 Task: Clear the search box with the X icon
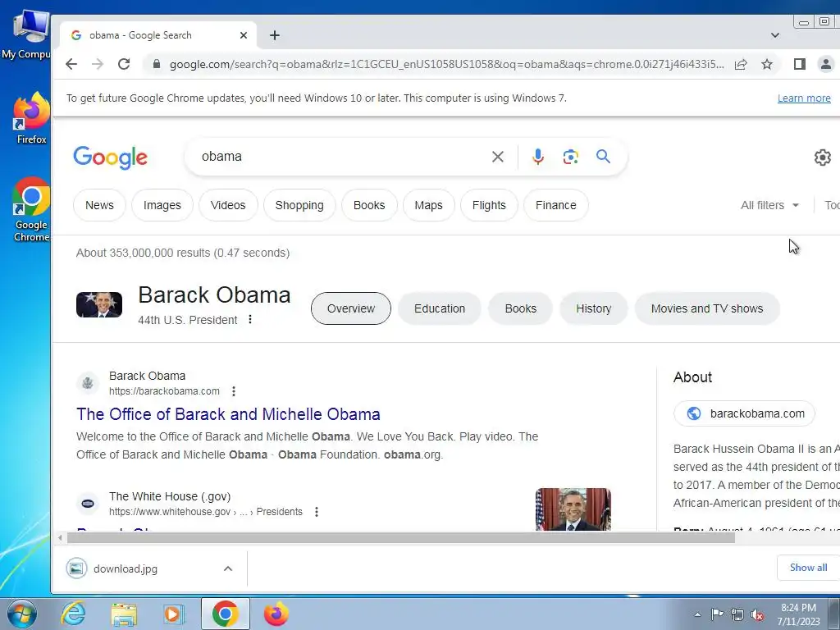click(498, 157)
